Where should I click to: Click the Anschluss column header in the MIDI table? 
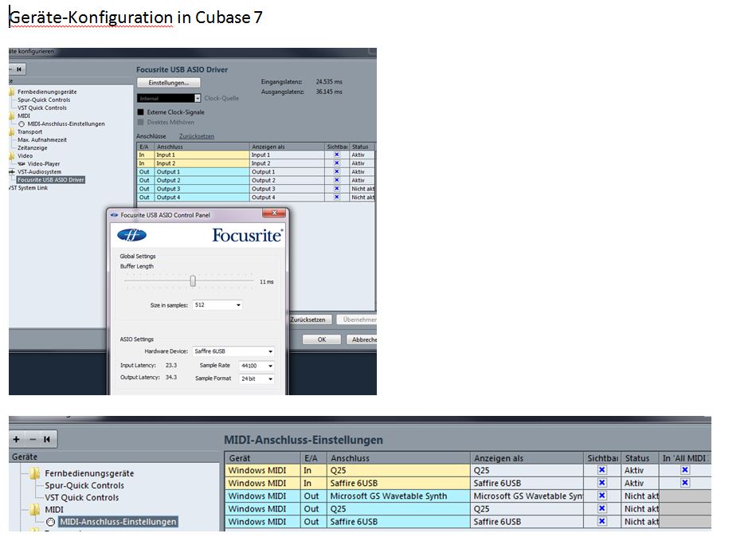click(x=398, y=458)
